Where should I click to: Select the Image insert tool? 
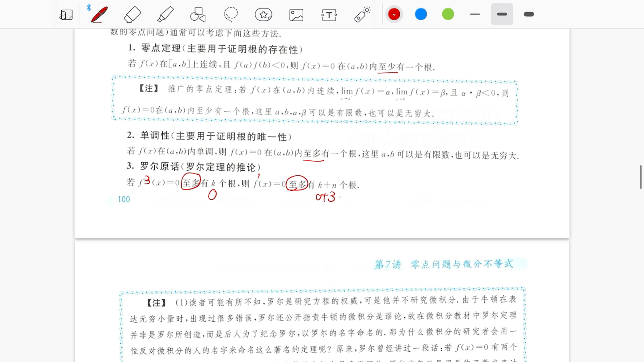point(297,15)
